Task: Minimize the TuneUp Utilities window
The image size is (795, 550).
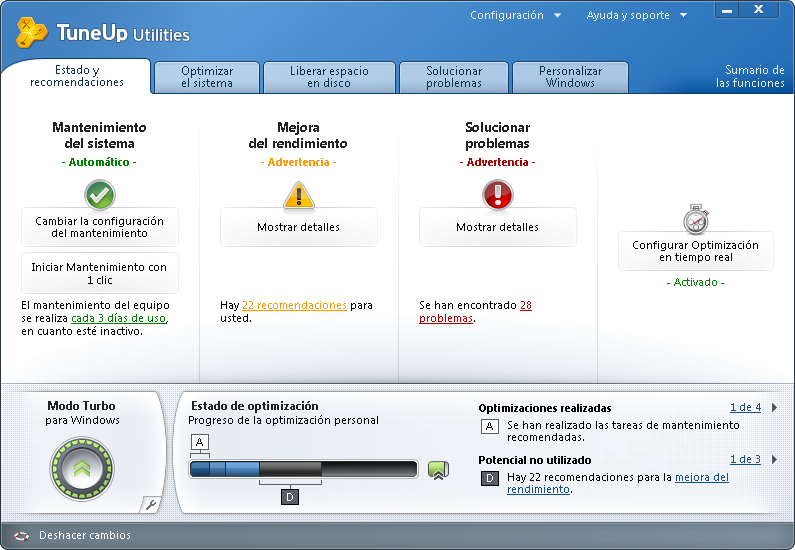Action: point(727,10)
